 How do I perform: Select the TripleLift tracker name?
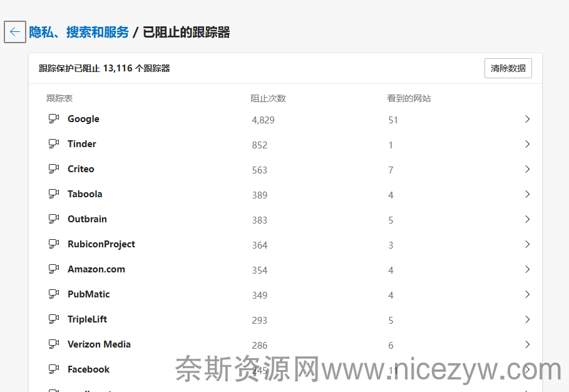tap(87, 320)
